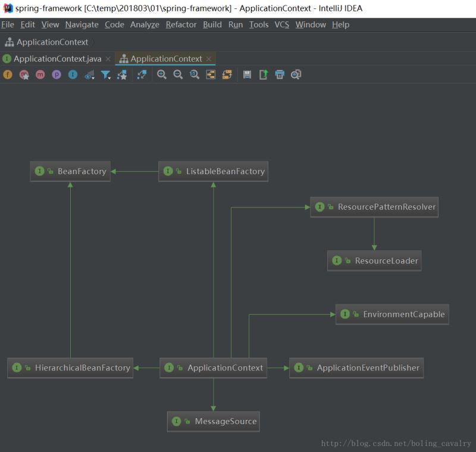Image resolution: width=476 pixels, height=452 pixels.
Task: Fit diagram content to the window
Action: point(210,75)
